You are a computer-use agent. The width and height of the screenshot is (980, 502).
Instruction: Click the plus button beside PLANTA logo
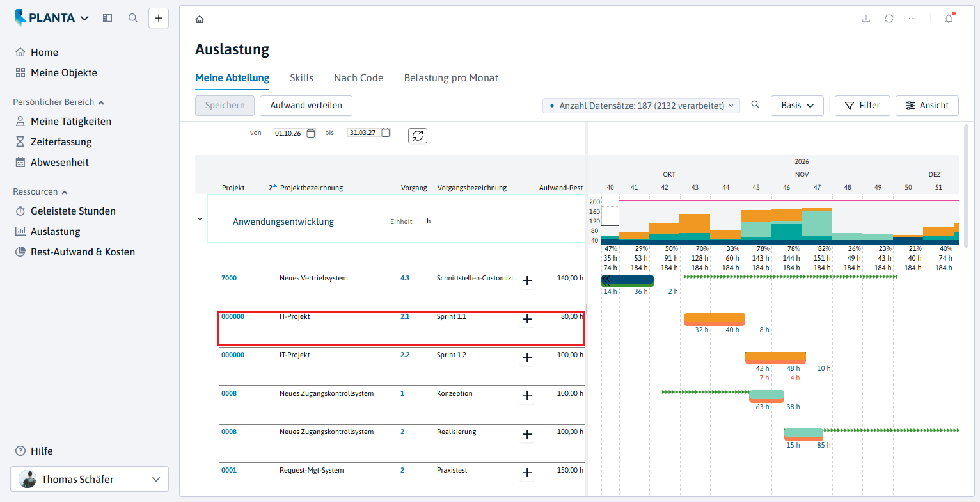(159, 18)
